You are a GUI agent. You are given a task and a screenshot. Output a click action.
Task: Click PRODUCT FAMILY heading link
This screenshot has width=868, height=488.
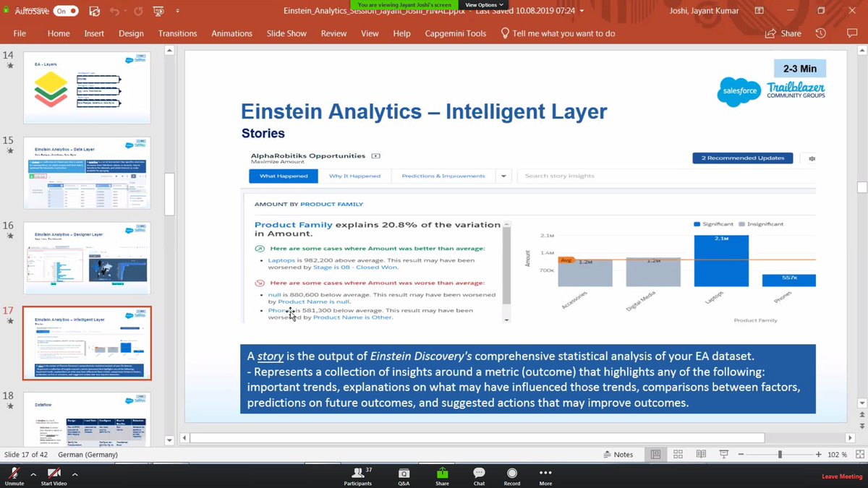(x=331, y=205)
